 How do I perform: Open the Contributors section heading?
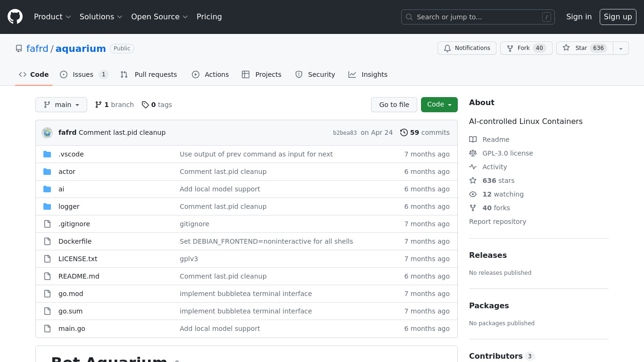point(502,356)
